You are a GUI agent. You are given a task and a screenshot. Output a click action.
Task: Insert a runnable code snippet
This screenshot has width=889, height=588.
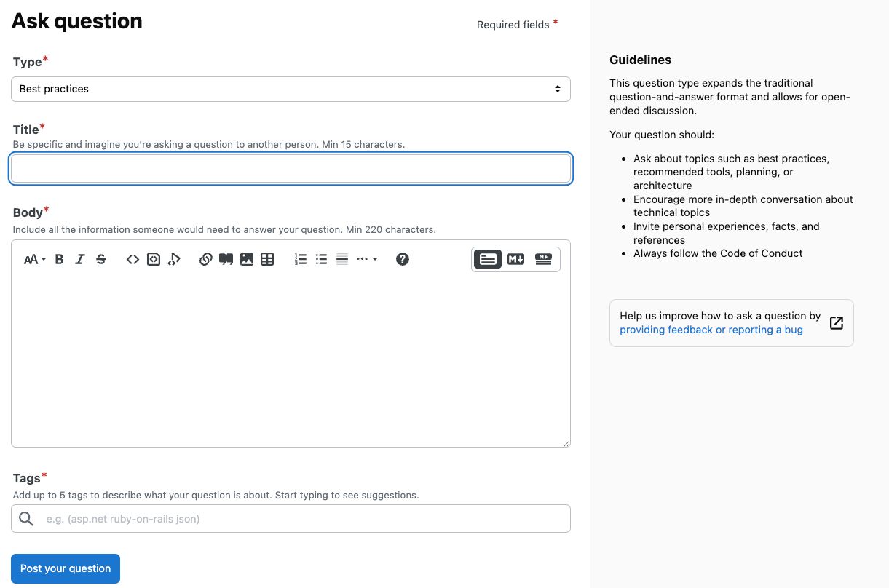173,259
